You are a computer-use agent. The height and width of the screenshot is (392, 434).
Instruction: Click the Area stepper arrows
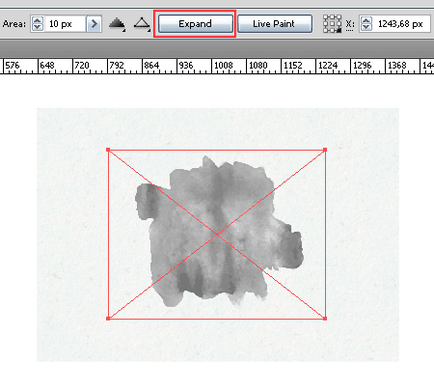(x=37, y=24)
